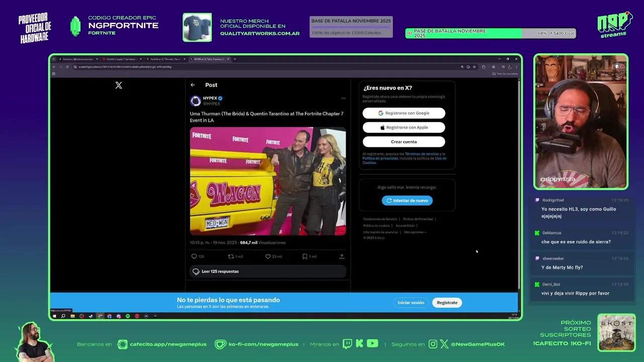The width and height of the screenshot is (644, 362).
Task: Click YouTube icon in bottom overlay
Action: tap(372, 344)
